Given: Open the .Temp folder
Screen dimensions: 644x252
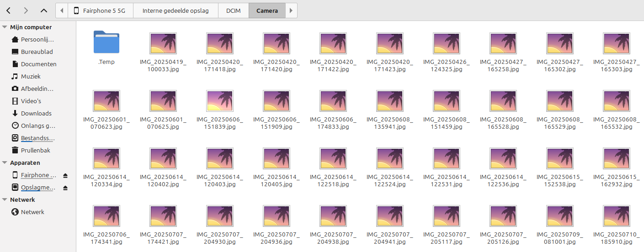Looking at the screenshot, I should click(x=106, y=48).
